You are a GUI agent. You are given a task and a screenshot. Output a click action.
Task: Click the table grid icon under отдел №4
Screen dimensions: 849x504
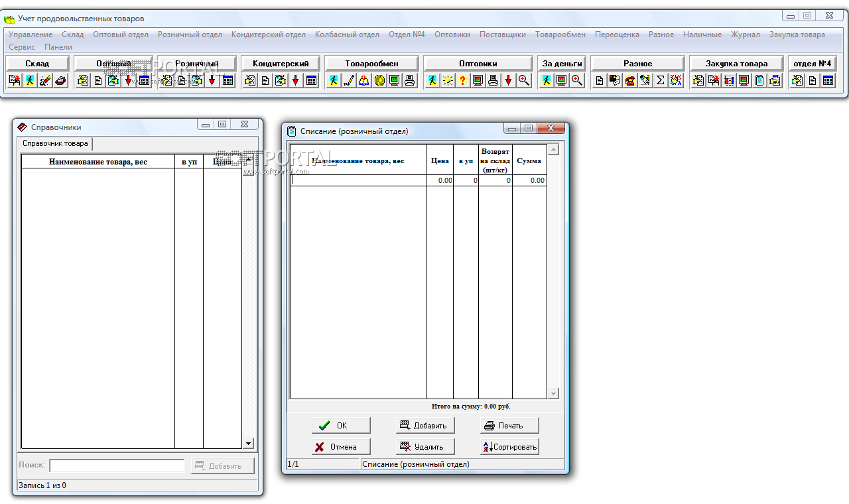(828, 80)
